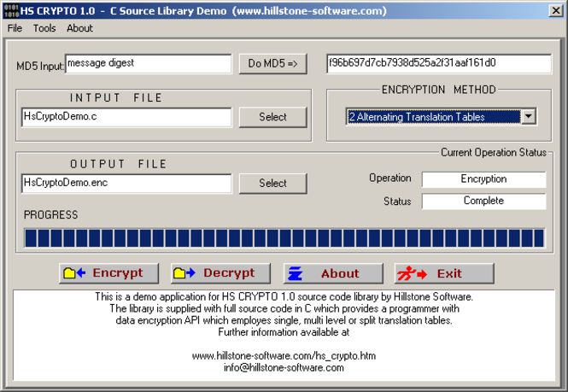
Task: Click the input file field HsCryptoDemo.c
Action: (126, 117)
